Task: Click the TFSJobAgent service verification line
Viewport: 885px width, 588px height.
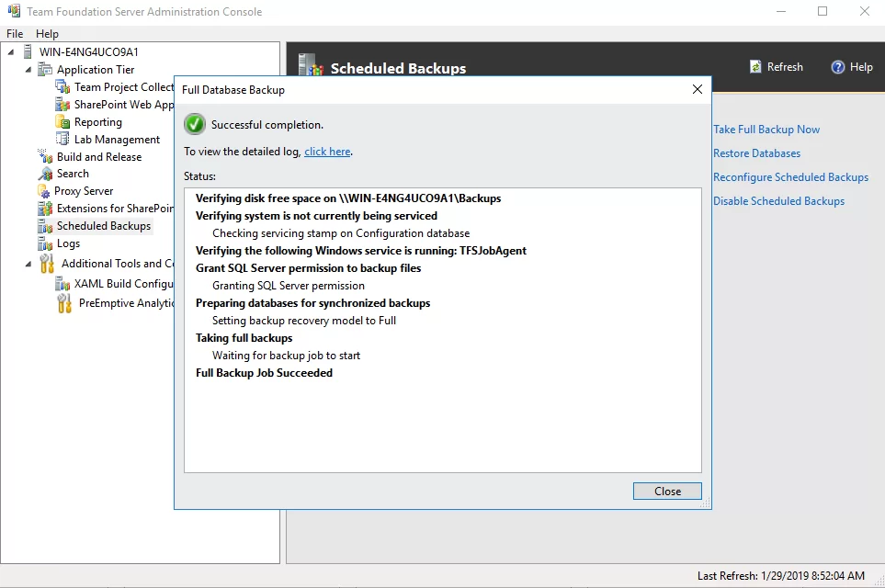Action: pos(360,251)
